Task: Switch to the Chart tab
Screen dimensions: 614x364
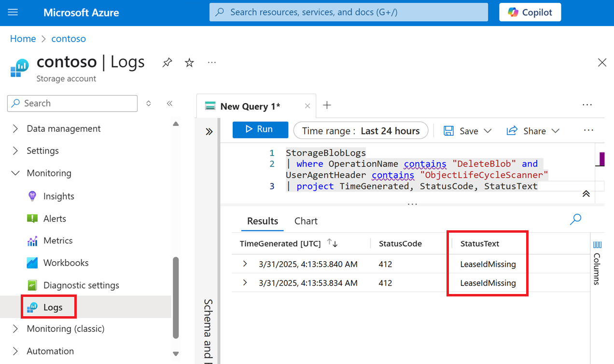Action: pos(306,221)
